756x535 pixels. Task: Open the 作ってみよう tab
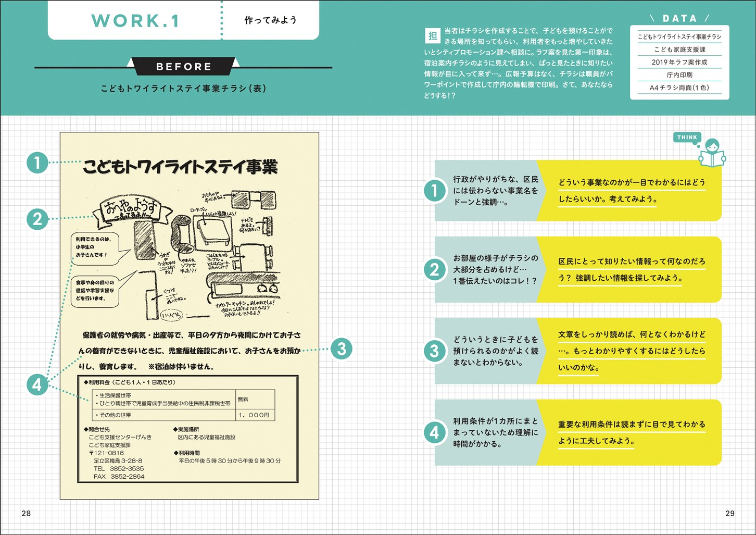[x=270, y=20]
